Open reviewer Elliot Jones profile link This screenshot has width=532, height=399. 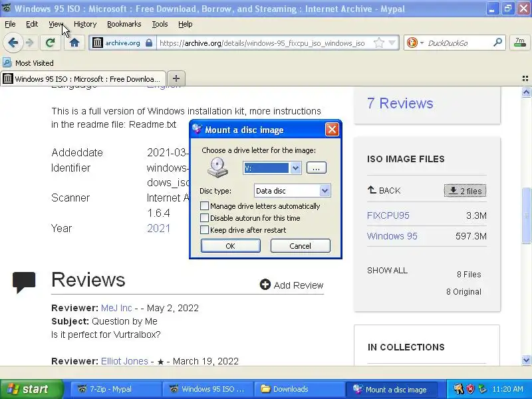pyautogui.click(x=124, y=361)
